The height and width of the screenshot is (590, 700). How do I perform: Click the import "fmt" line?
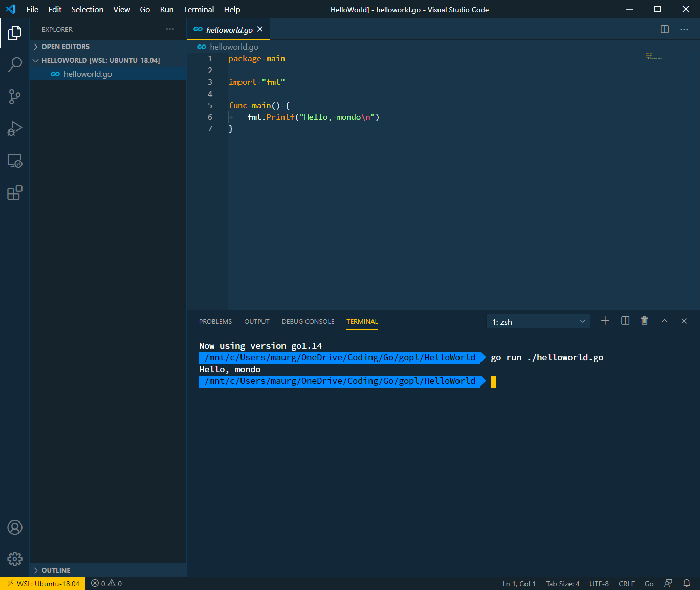coord(257,82)
